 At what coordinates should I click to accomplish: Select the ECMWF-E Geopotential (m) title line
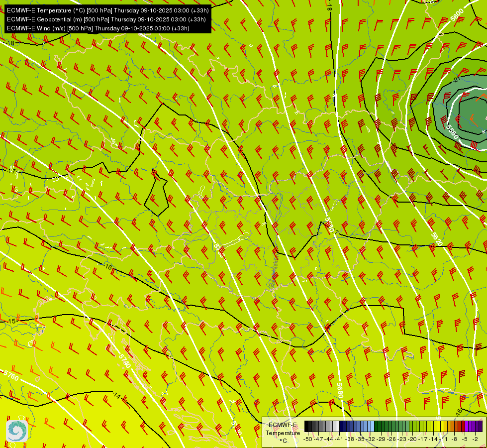point(106,19)
